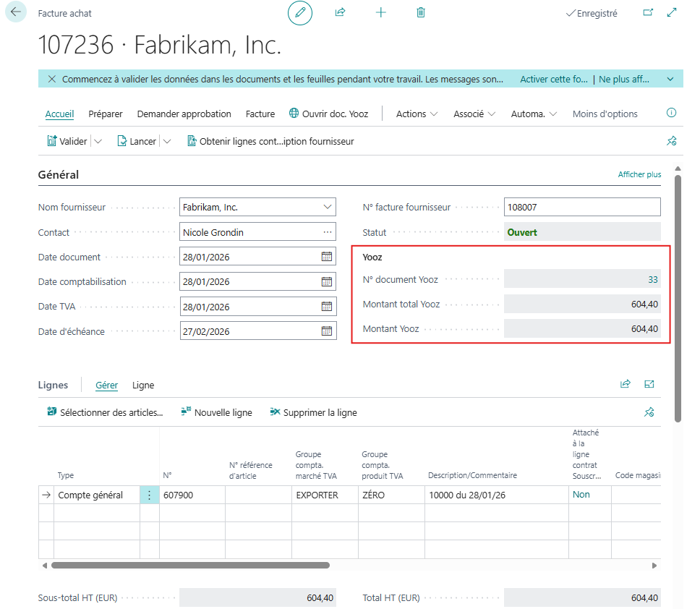Click the pin icon in Accueil toolbar
Screen dimensions: 700x609
[x=671, y=142]
